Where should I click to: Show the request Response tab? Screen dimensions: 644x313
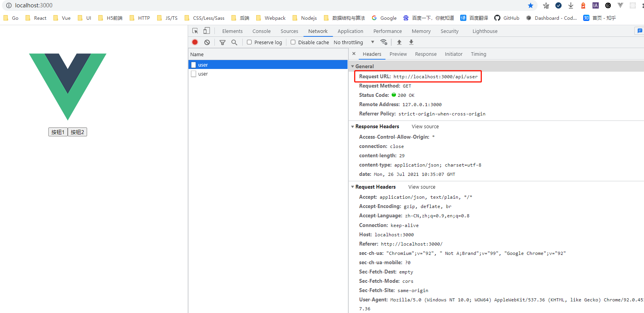[x=426, y=54]
